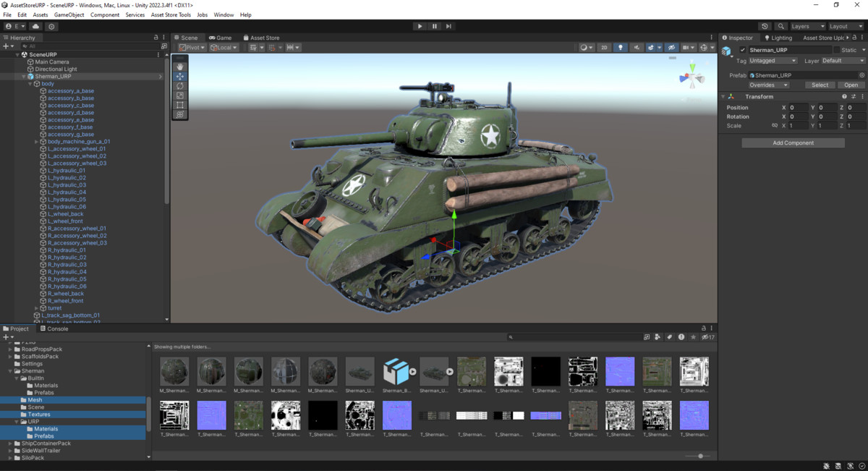Select the Transform tool in scene toolbar

pyautogui.click(x=180, y=114)
